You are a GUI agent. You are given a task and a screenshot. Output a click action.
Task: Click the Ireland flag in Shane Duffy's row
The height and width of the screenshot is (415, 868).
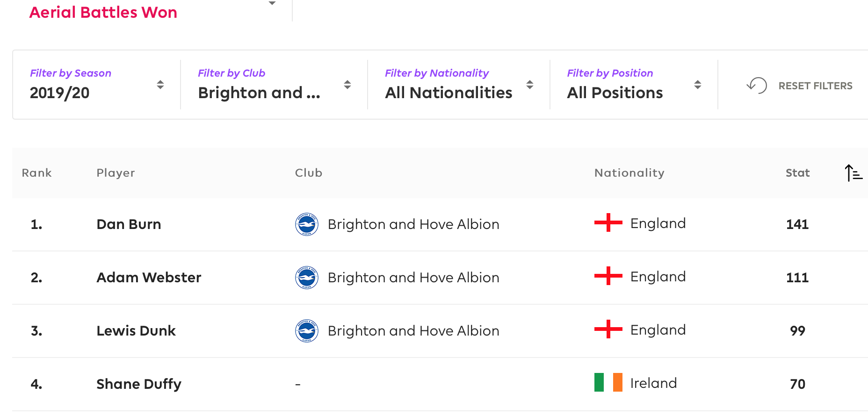pyautogui.click(x=608, y=382)
